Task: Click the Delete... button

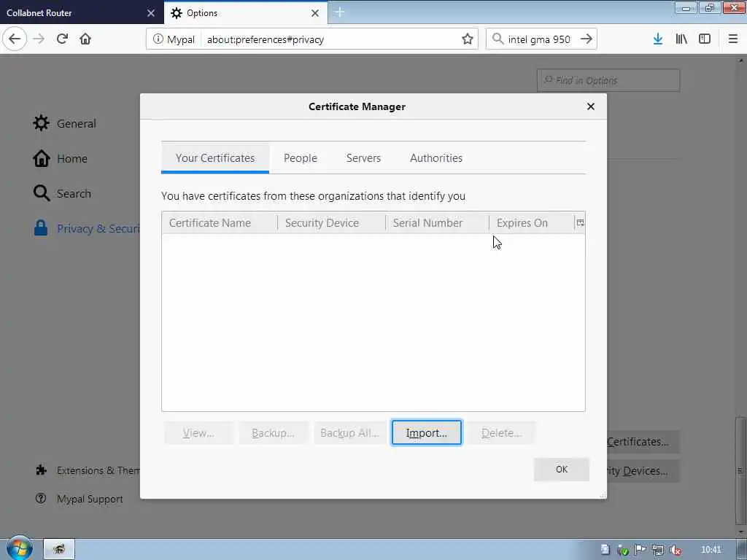Action: click(501, 433)
